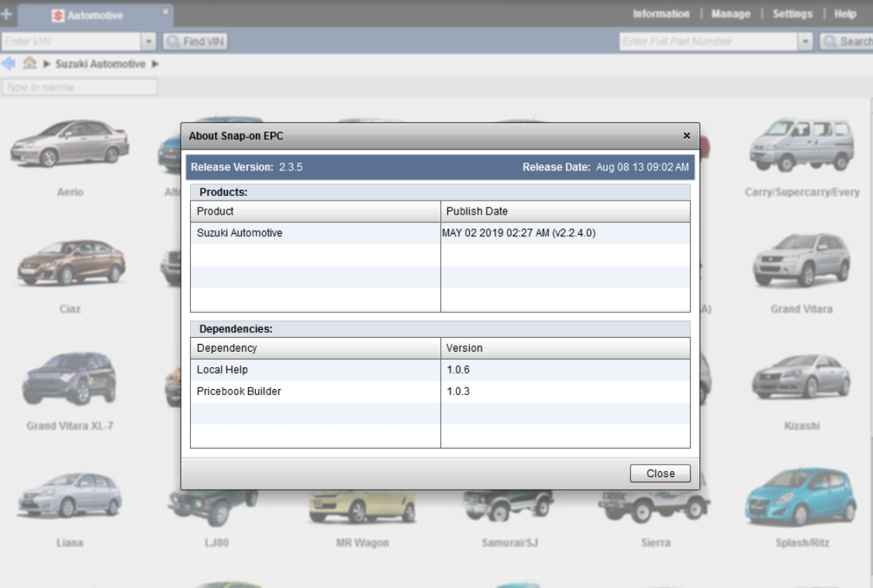Select Suzuki Automotive breadcrumb link
Viewport: 873px width, 588px height.
click(x=100, y=64)
